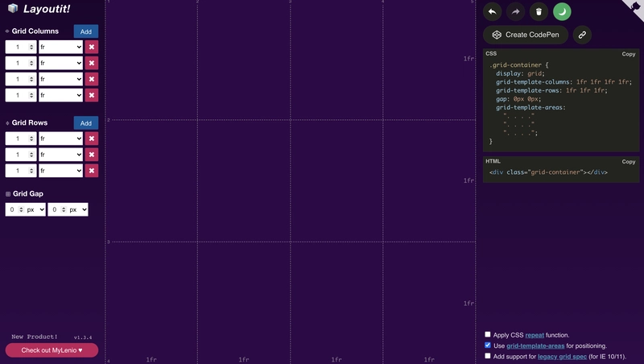Viewport: 644px width, 364px height.
Task: Click the trash reset grid button
Action: coord(539,11)
